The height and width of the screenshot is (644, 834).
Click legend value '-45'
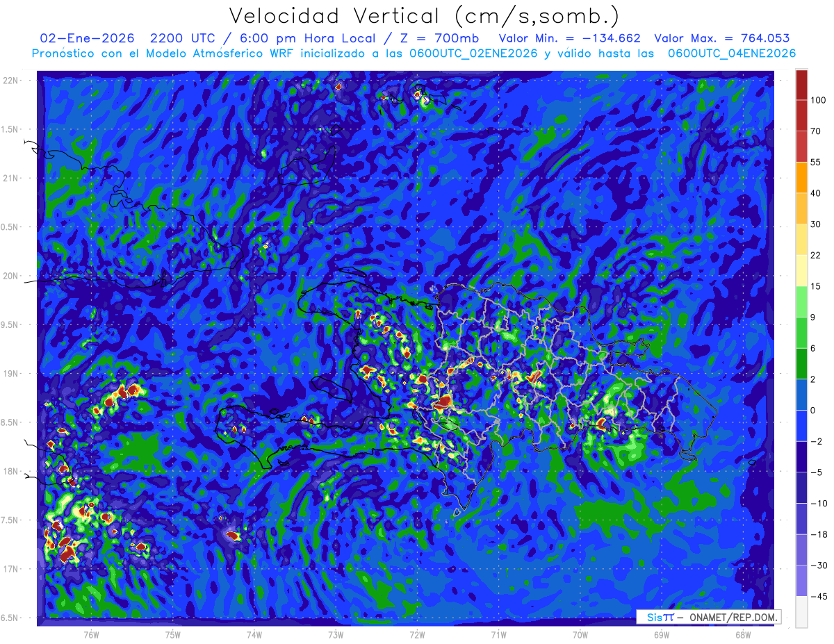pos(817,596)
